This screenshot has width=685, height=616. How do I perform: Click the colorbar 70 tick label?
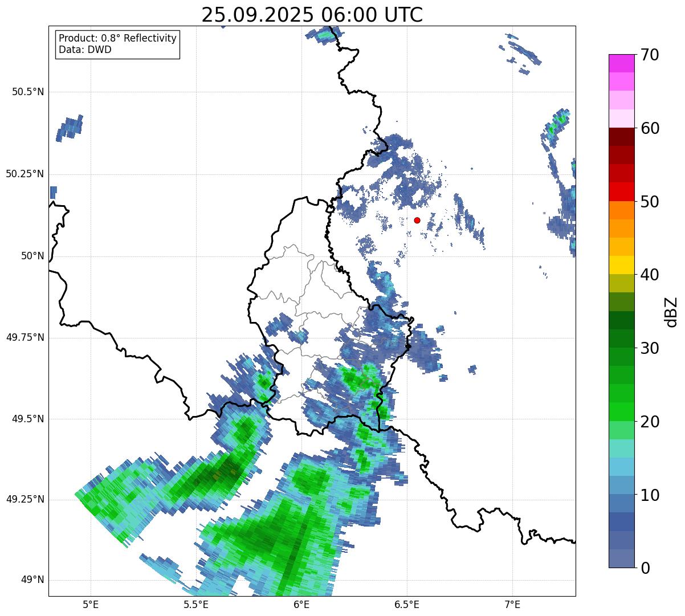650,55
